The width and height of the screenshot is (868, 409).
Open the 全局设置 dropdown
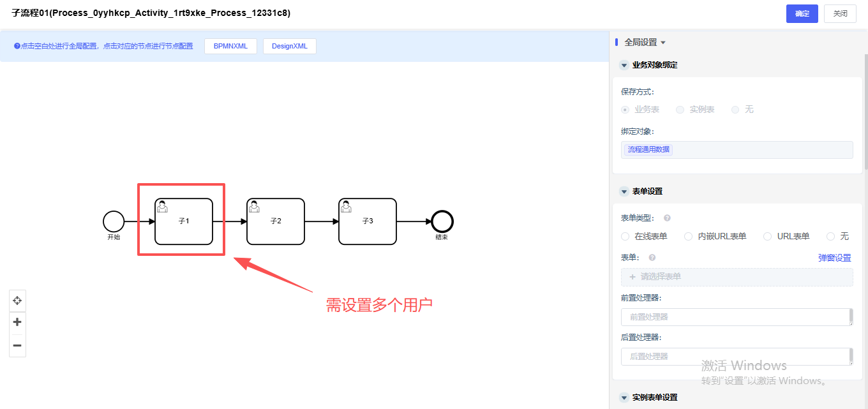(645, 43)
